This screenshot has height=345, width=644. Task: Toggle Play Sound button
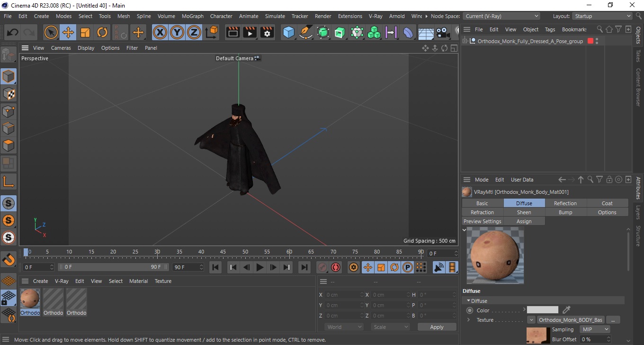(439, 267)
